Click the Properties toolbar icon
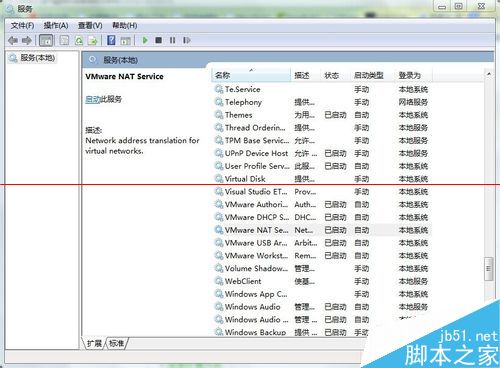 click(64, 40)
